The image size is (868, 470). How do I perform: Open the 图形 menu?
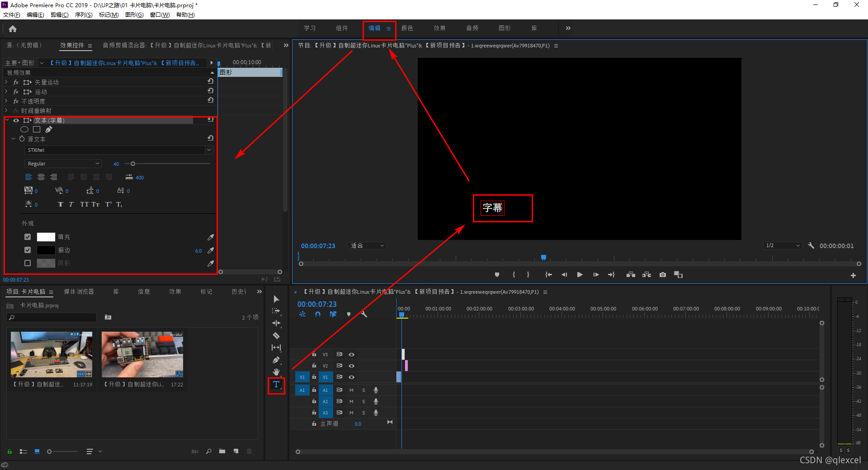tap(134, 15)
